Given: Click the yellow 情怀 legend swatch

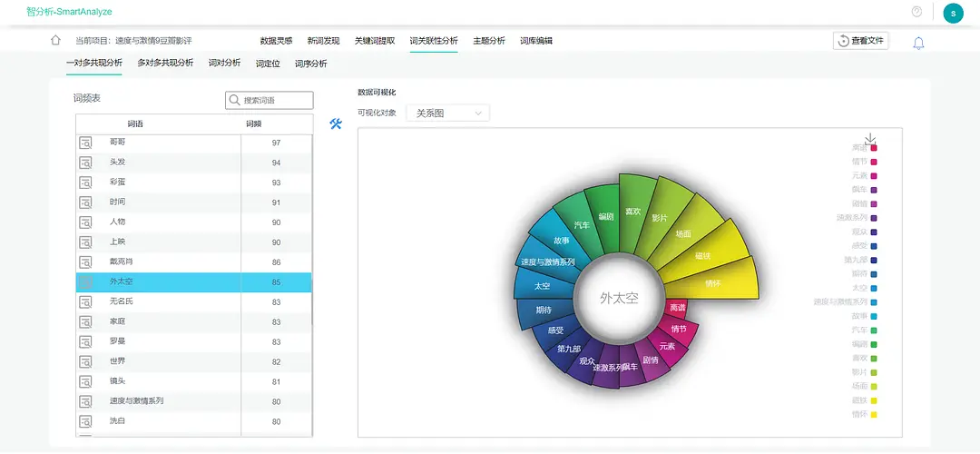Looking at the screenshot, I should (875, 415).
